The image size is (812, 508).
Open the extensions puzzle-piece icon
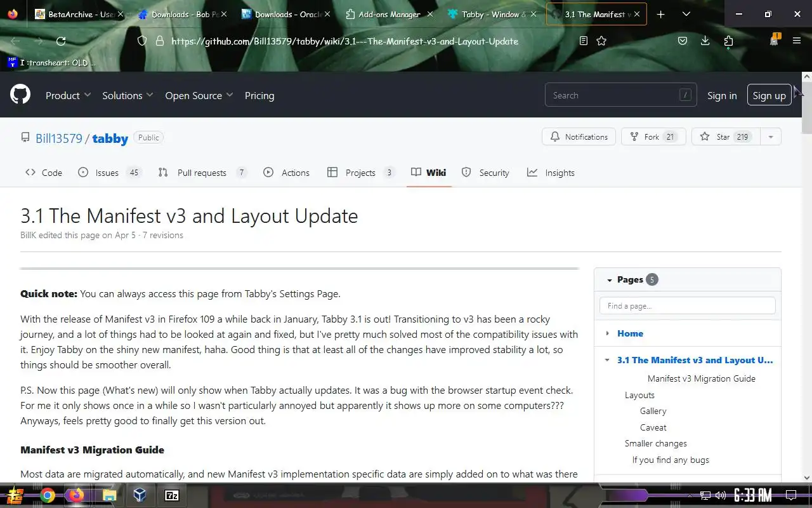coord(728,41)
